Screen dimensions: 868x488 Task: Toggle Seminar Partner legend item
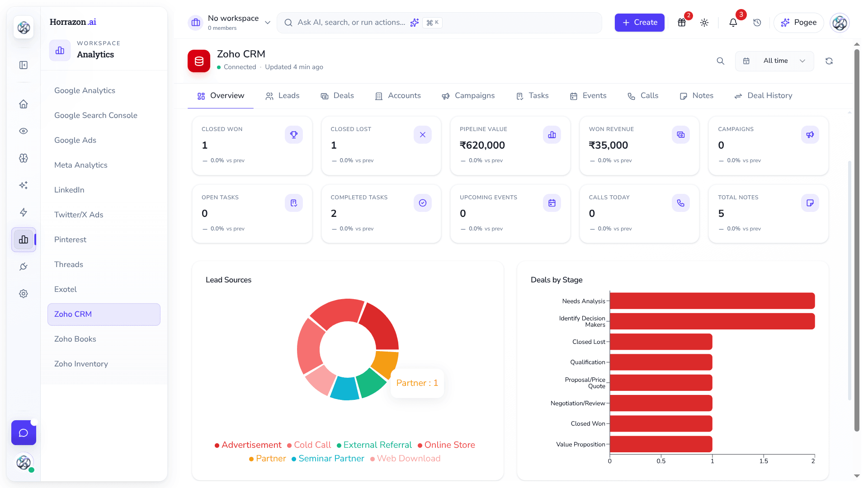click(x=328, y=459)
